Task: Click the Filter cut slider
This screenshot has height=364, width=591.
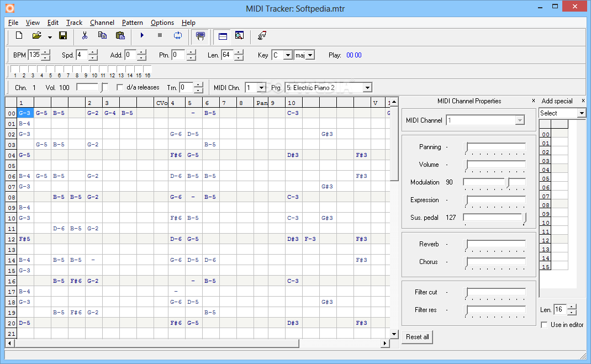Action: 494,292
